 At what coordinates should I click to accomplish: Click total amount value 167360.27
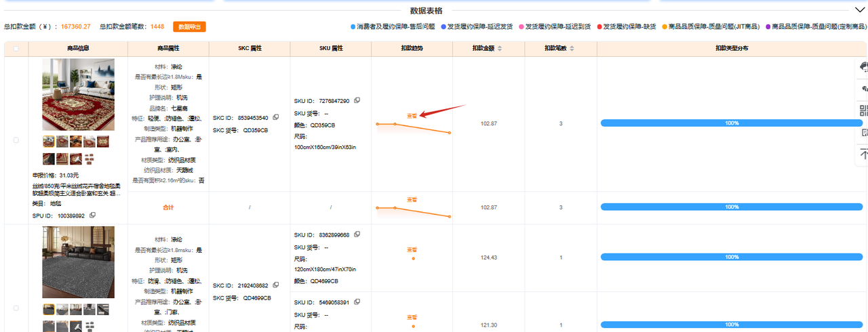pos(75,26)
